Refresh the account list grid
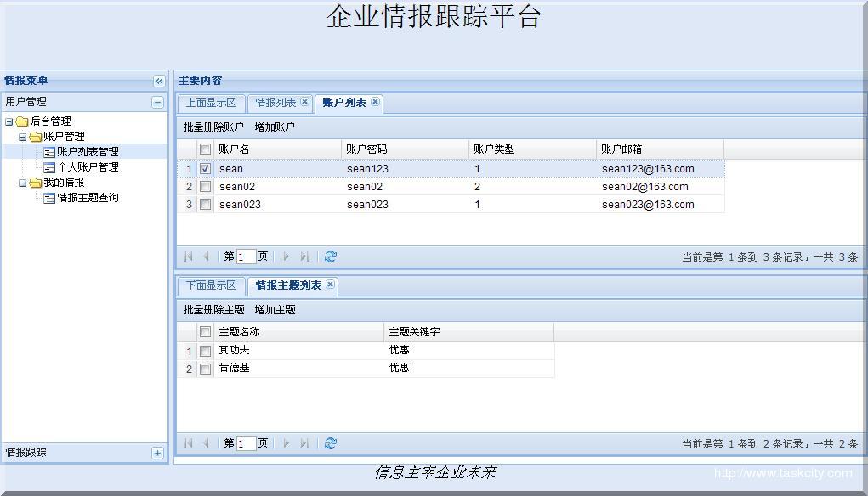The height and width of the screenshot is (496, 868). tap(331, 256)
